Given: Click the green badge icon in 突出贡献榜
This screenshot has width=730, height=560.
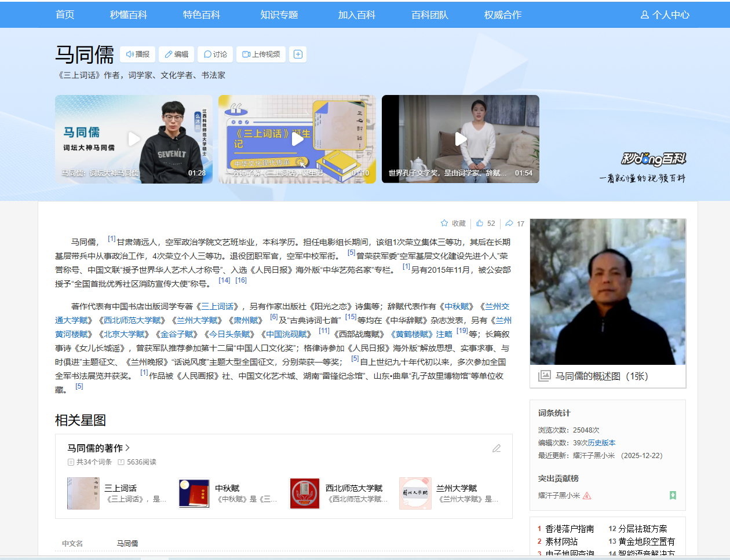Looking at the screenshot, I should 673,496.
